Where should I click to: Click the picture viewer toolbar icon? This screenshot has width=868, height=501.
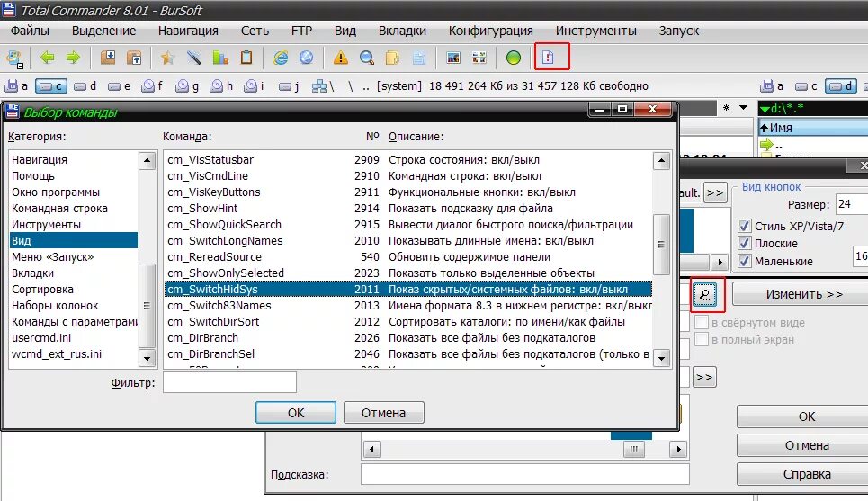(453, 57)
